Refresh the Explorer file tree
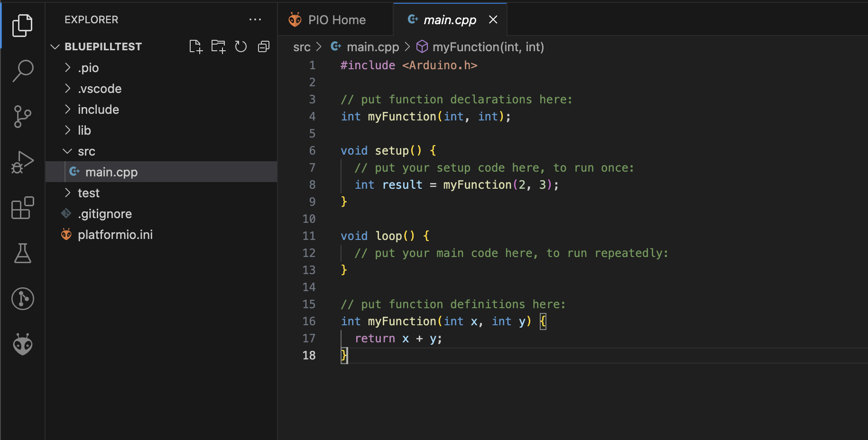Image resolution: width=868 pixels, height=440 pixels. point(241,46)
